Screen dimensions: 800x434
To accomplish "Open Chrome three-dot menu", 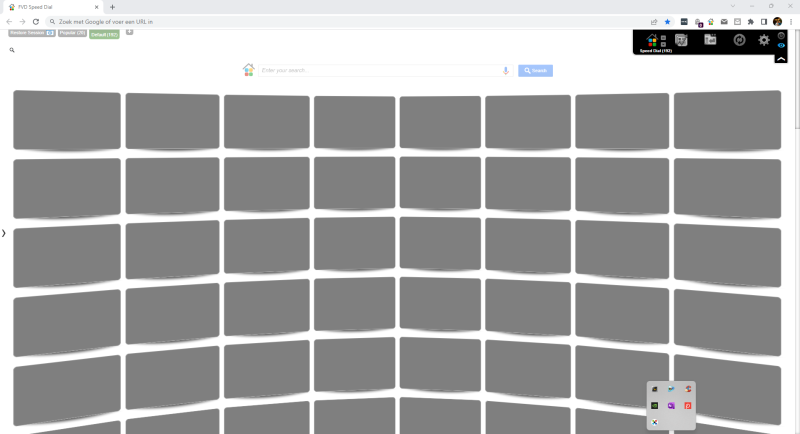I will (791, 22).
